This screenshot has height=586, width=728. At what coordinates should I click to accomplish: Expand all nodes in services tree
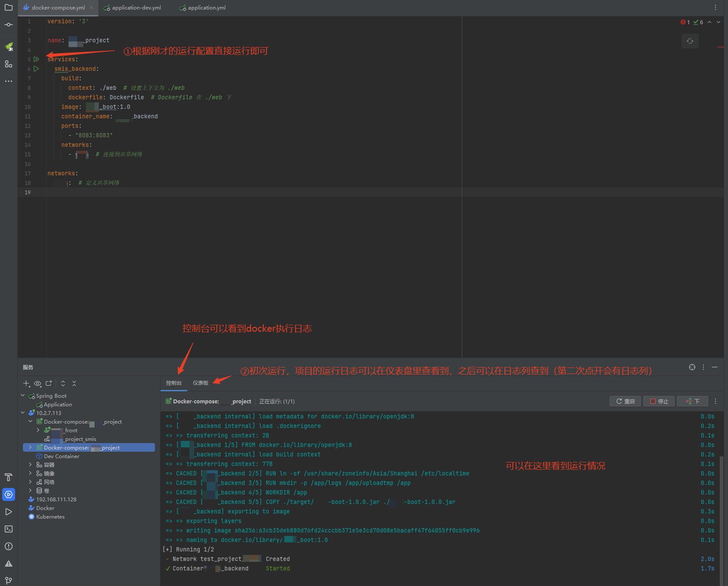coord(63,383)
